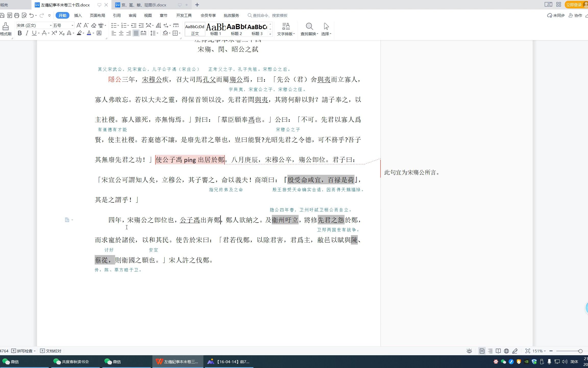This screenshot has height=368, width=588.
Task: Apply superscript formatting
Action: click(x=54, y=33)
